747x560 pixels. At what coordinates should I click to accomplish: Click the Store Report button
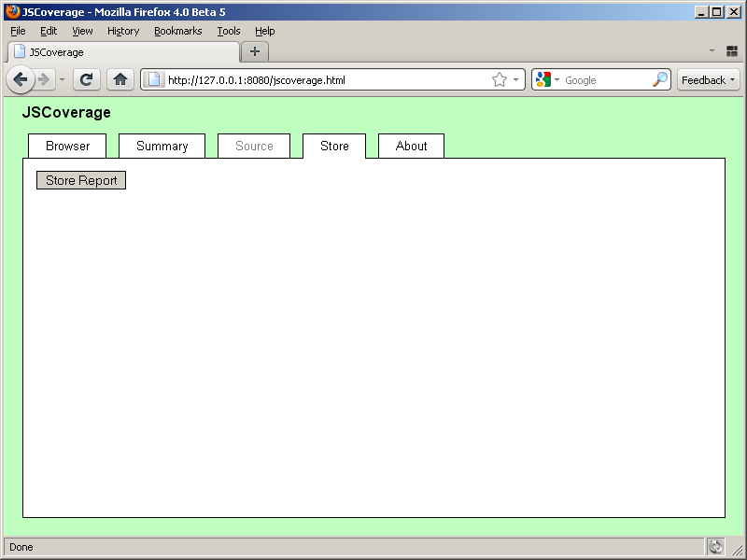tap(81, 180)
